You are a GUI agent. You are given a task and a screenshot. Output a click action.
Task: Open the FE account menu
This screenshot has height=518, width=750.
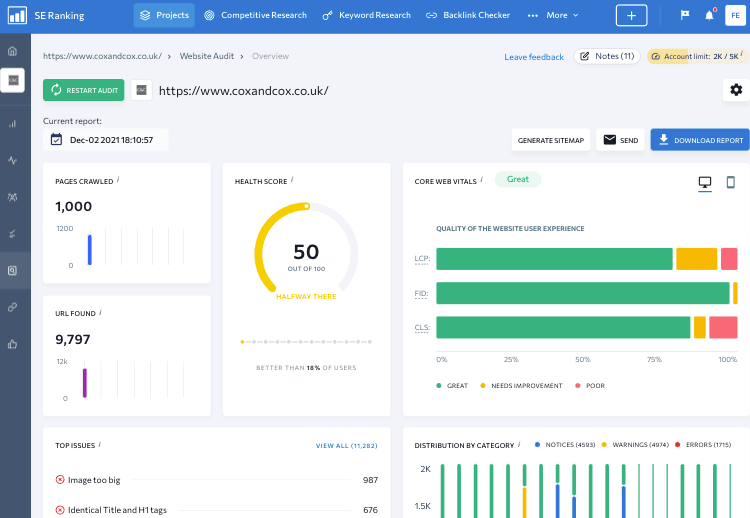point(733,15)
